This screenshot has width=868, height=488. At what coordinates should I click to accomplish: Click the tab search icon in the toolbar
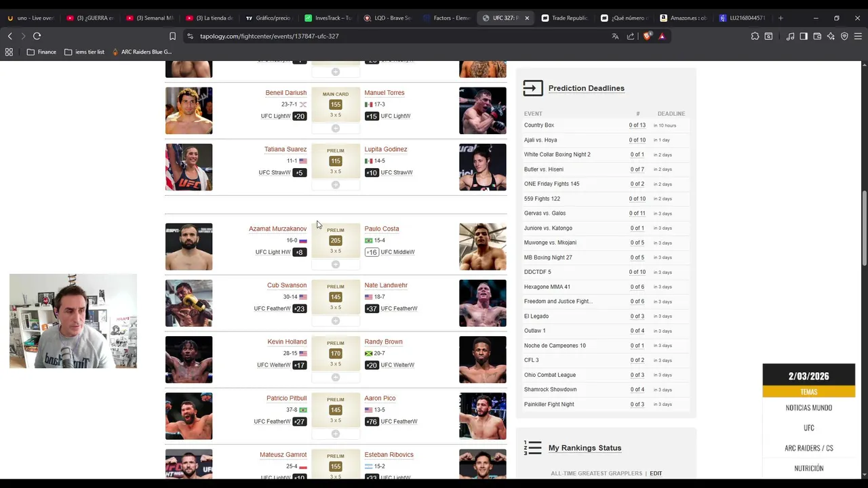[x=768, y=36]
